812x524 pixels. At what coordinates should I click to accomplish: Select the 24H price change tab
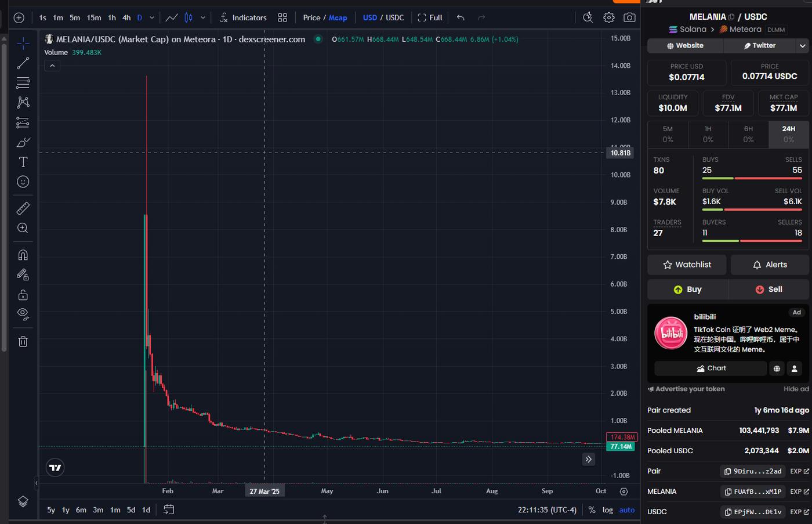[x=788, y=134]
